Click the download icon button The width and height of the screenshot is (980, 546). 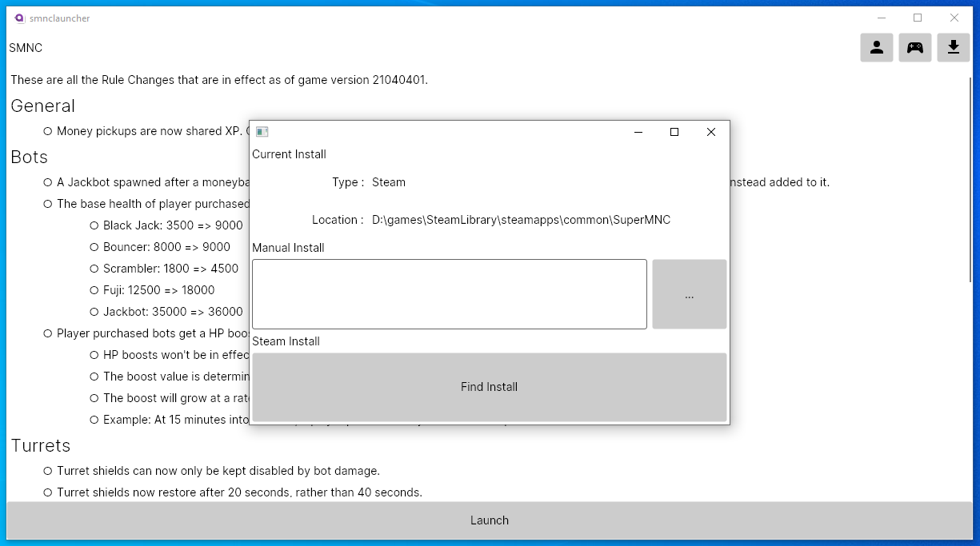tap(954, 47)
